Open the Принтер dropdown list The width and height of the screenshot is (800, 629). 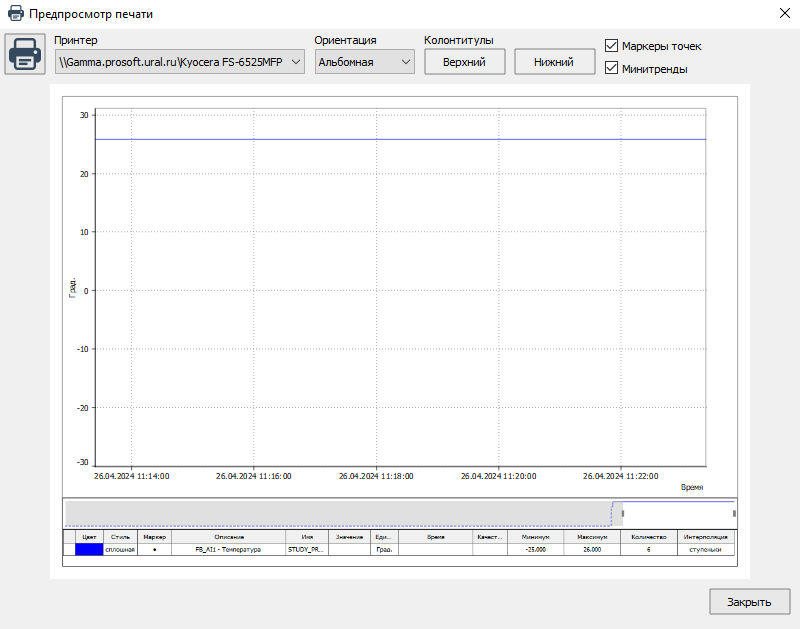coord(180,62)
